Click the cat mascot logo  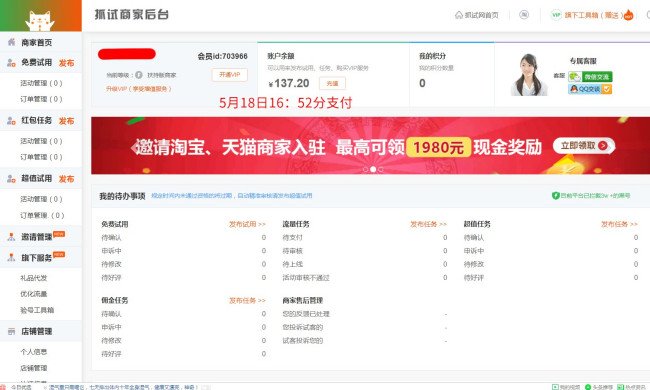(x=40, y=21)
